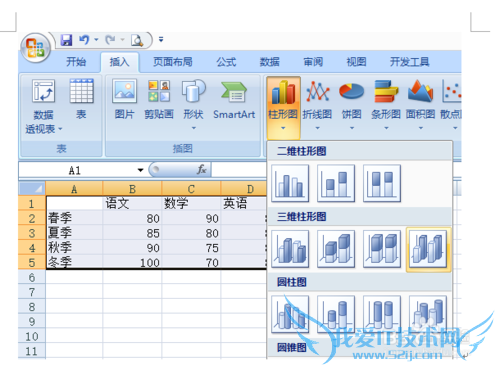Select column C header
This screenshot has width=500, height=370.
coord(191,189)
